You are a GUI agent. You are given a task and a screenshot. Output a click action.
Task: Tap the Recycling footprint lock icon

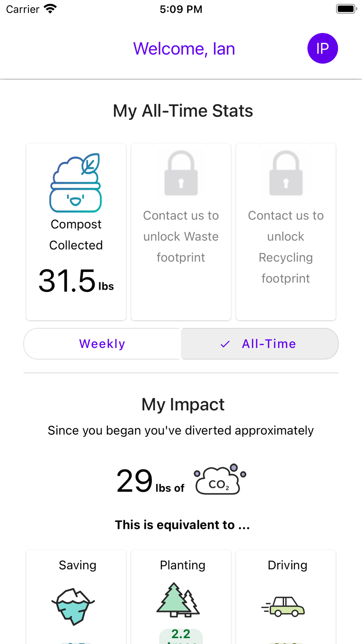tap(286, 173)
